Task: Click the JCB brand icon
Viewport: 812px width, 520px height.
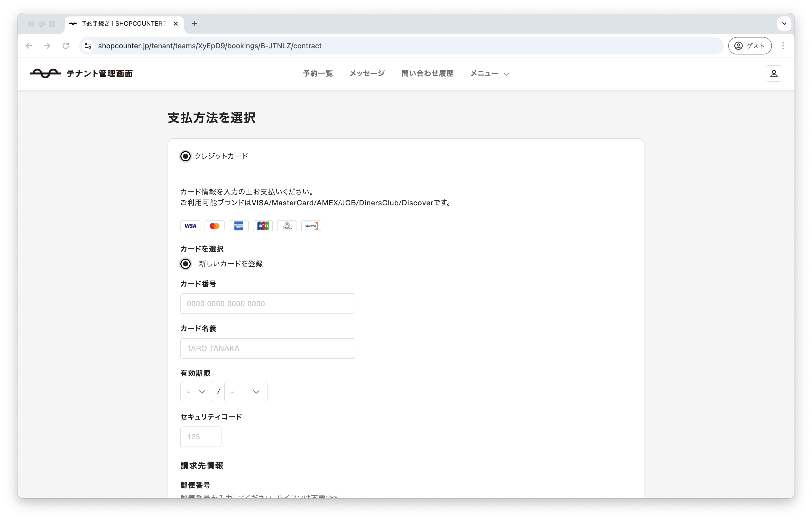Action: pyautogui.click(x=263, y=226)
